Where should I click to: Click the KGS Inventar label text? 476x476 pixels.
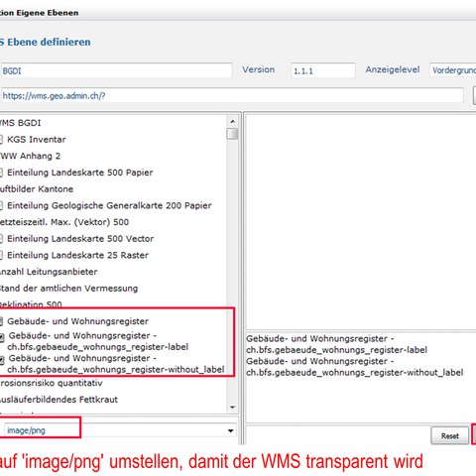pos(37,140)
